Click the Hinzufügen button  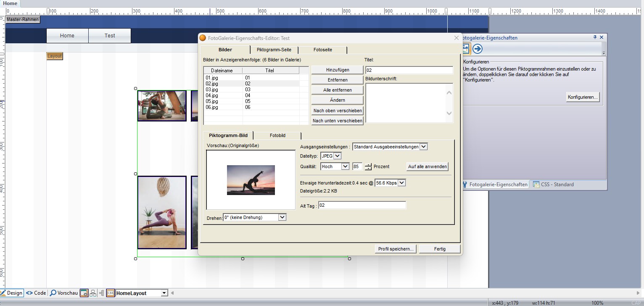337,70
